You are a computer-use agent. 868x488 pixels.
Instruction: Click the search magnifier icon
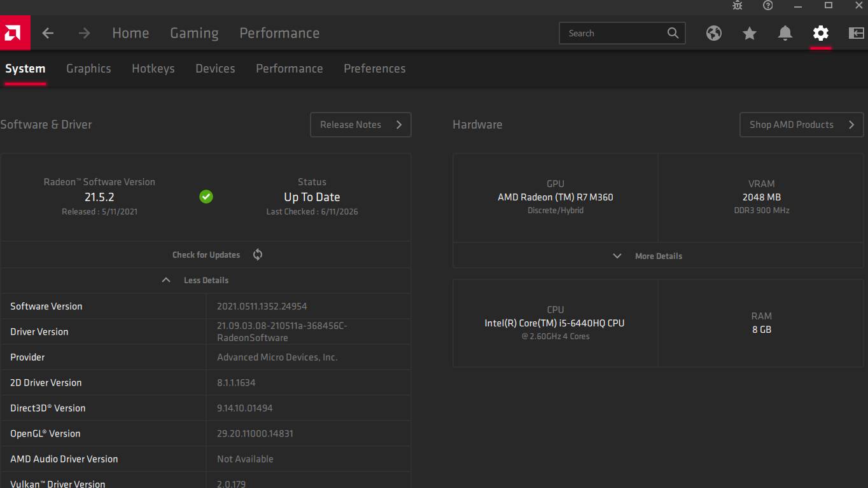coord(673,33)
